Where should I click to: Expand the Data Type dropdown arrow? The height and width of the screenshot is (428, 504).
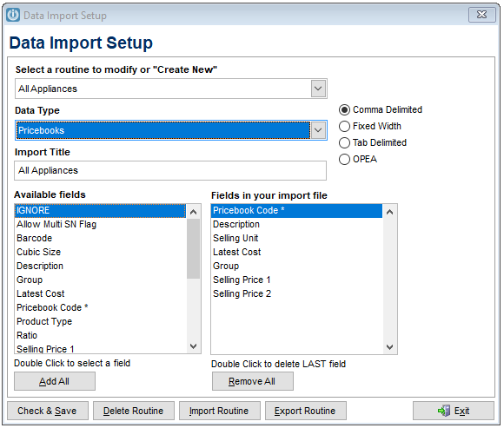[318, 130]
